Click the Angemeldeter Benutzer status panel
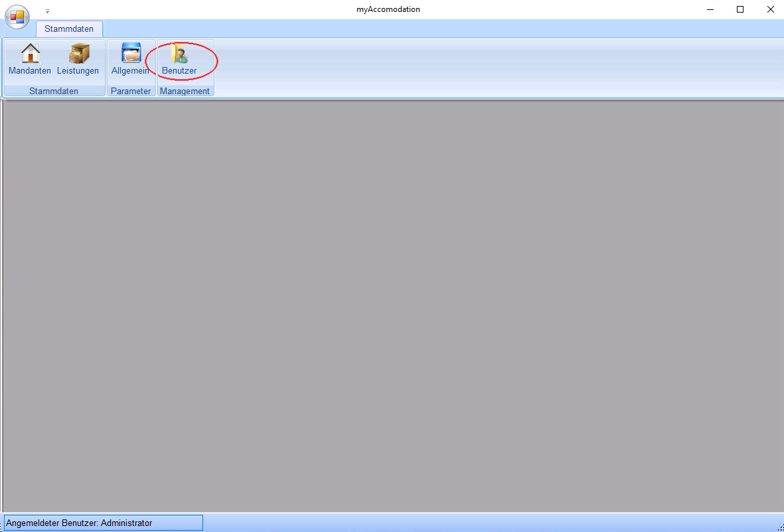784x532 pixels. tap(103, 523)
